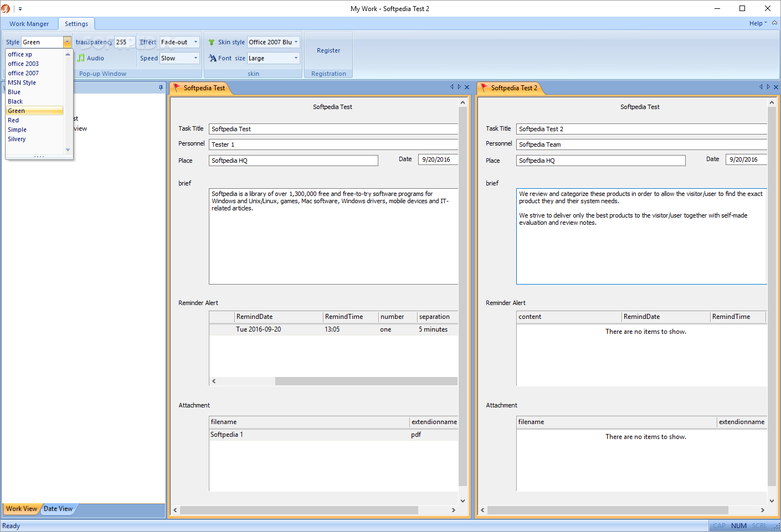Click the transparency value field
781x532 pixels.
coord(125,42)
